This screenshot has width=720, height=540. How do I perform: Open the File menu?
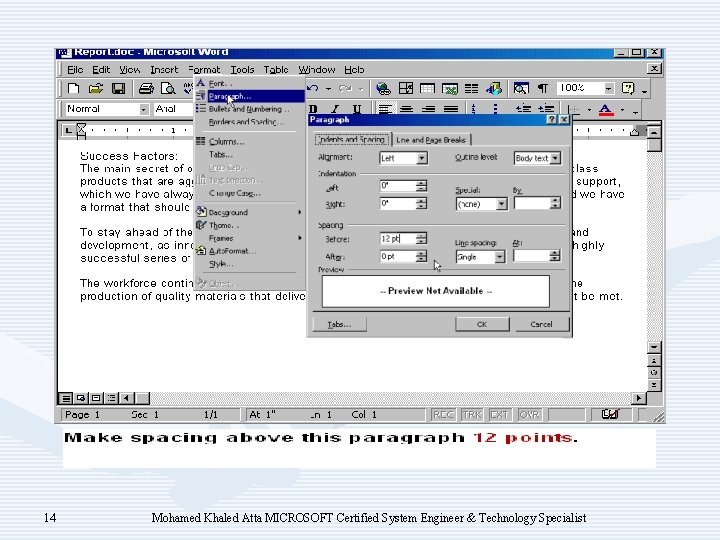tap(75, 70)
